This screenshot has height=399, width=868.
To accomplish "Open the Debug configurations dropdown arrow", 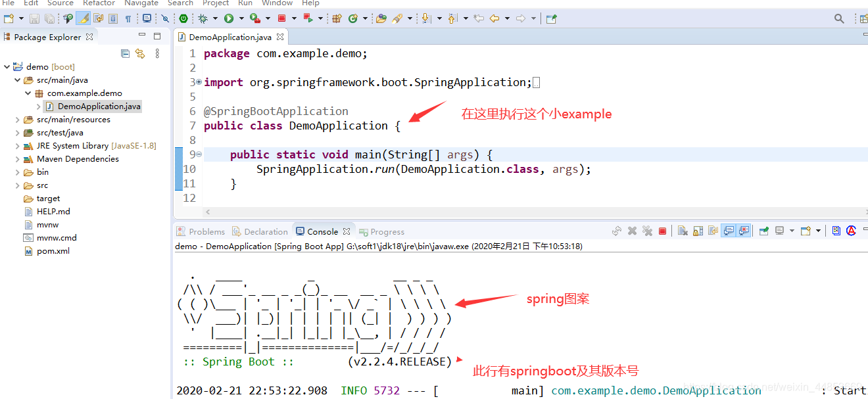I will click(x=215, y=18).
